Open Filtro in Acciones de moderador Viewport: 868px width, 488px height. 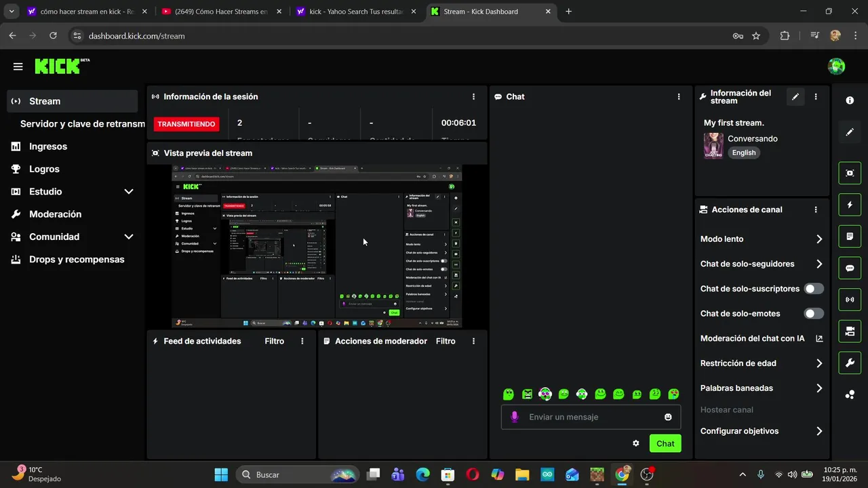446,341
